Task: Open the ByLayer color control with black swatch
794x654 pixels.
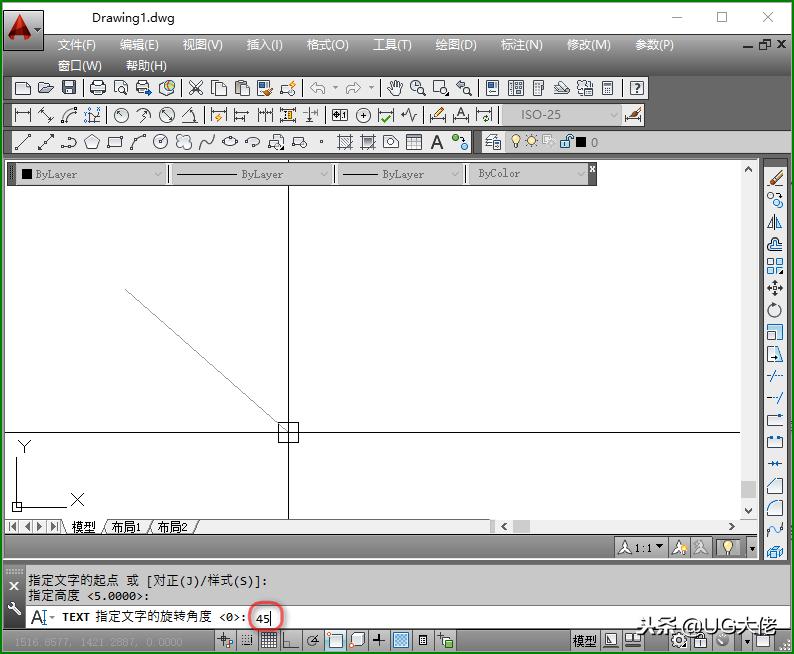Action: click(x=90, y=174)
